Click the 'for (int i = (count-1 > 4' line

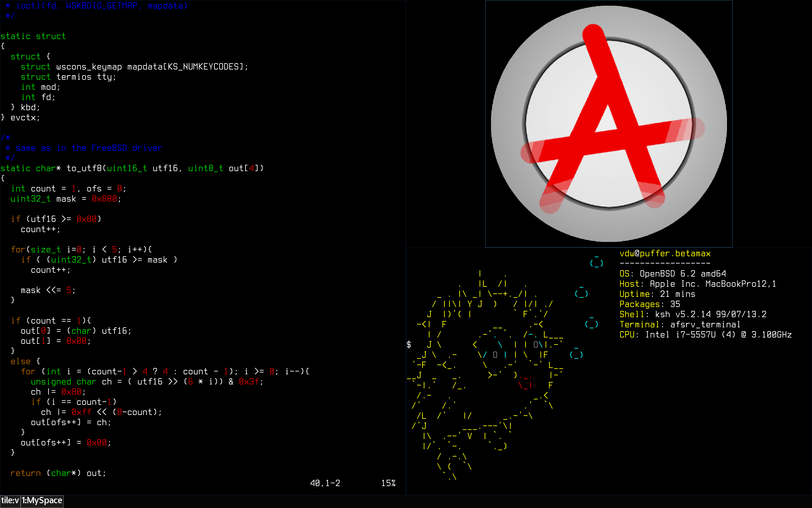(165, 371)
